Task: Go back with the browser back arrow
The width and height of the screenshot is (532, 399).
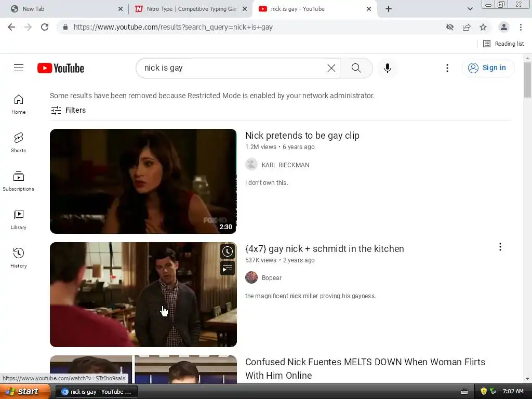Action: click(11, 27)
